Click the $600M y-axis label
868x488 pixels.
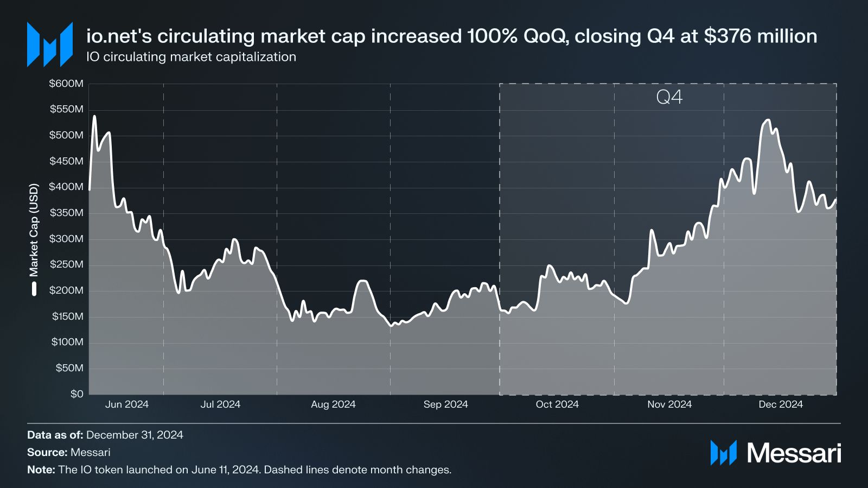pos(66,84)
